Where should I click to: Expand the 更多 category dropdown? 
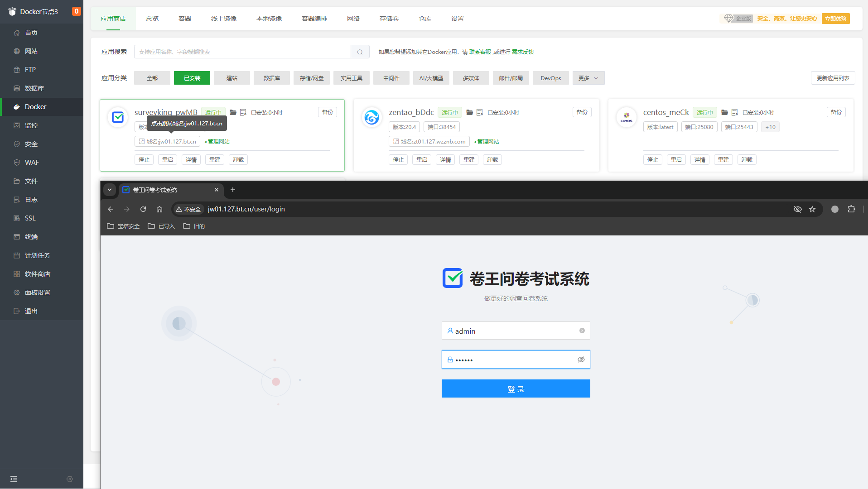click(x=588, y=78)
